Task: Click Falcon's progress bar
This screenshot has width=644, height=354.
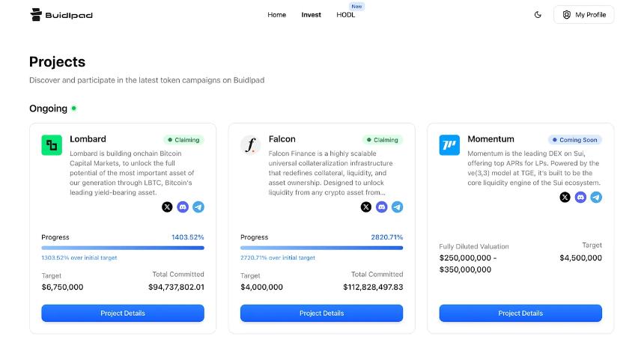Action: [321, 248]
